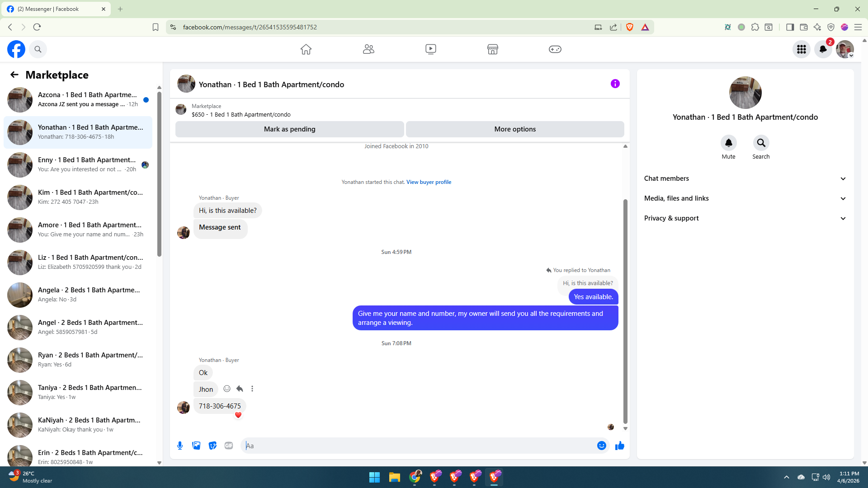The width and height of the screenshot is (868, 488).
Task: Click Mark as pending button
Action: click(x=290, y=129)
